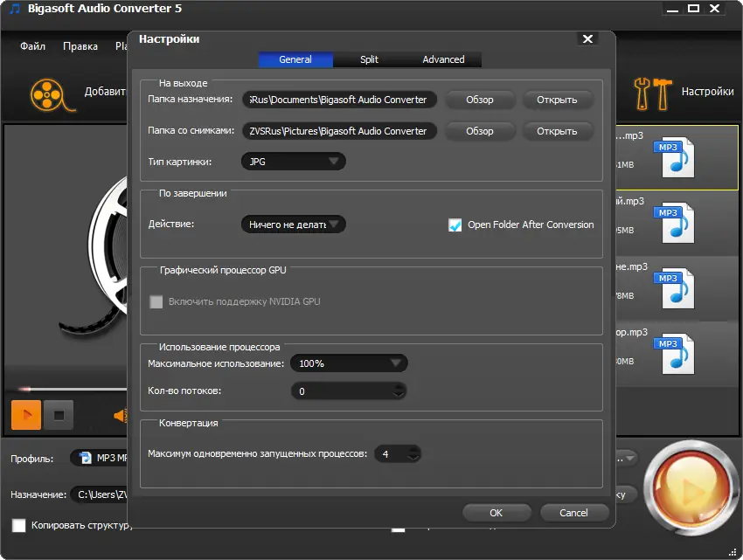
Task: Click the simultaneous processes spinner arrows
Action: coord(413,454)
